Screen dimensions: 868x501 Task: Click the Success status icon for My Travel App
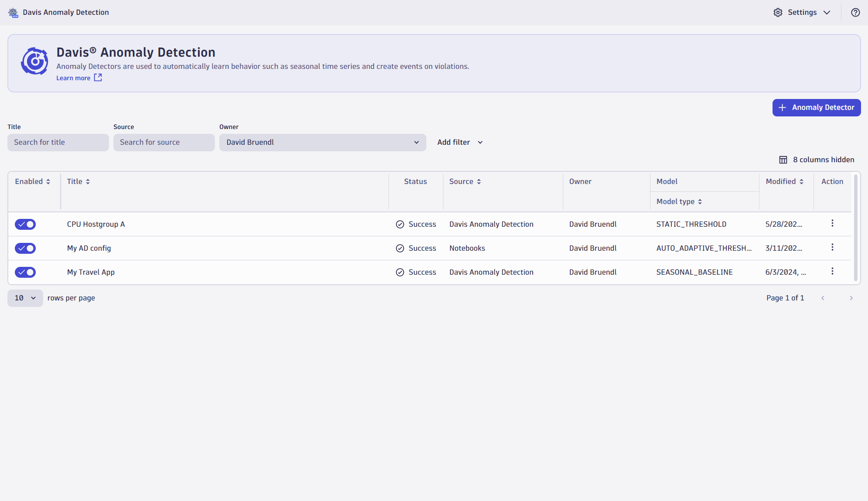coord(400,273)
